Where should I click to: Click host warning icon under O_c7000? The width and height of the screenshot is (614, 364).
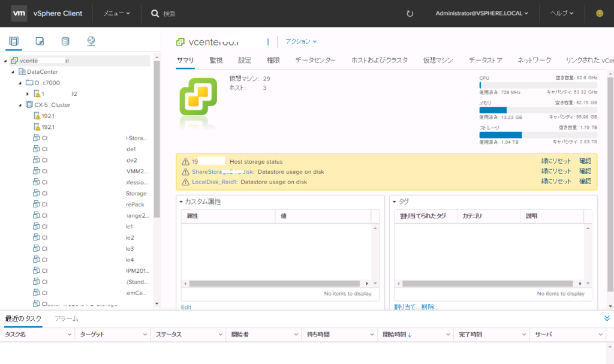tap(37, 94)
